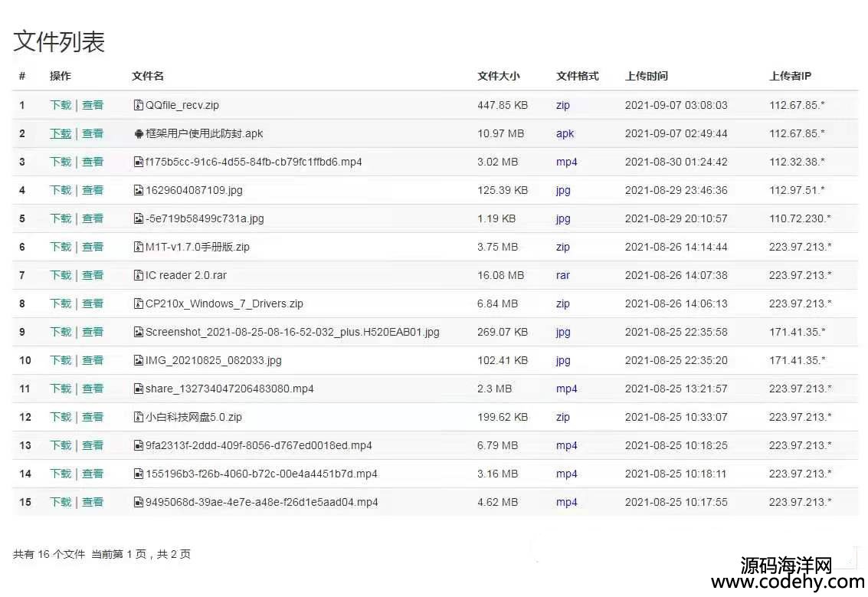Click the jpg format link in row 4
This screenshot has width=868, height=597.
(563, 191)
